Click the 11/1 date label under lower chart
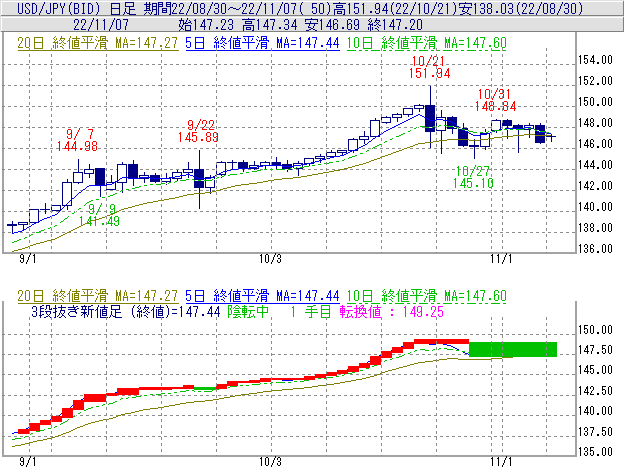This screenshot has width=624, height=475. 501,462
